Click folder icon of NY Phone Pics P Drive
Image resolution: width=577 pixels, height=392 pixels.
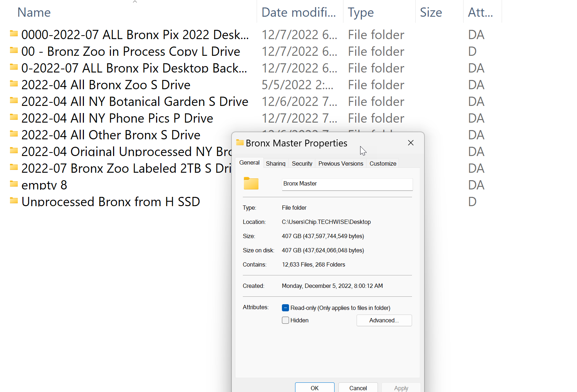point(14,117)
